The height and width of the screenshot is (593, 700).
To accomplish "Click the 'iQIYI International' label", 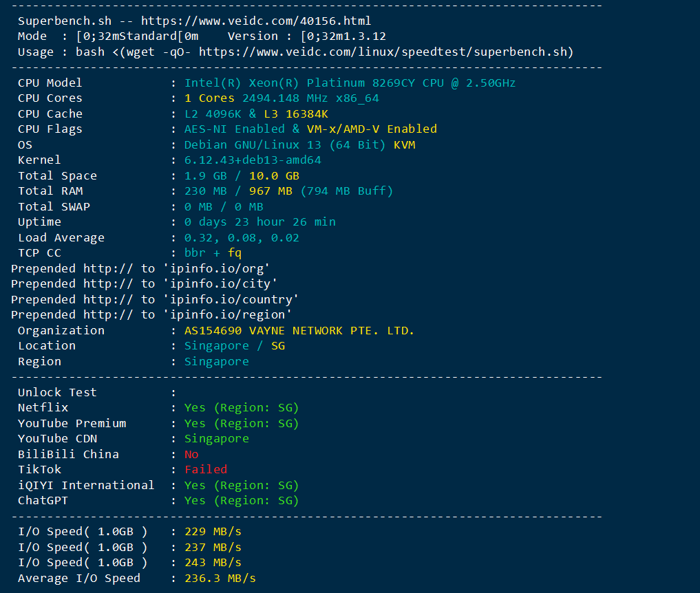I will [x=86, y=485].
